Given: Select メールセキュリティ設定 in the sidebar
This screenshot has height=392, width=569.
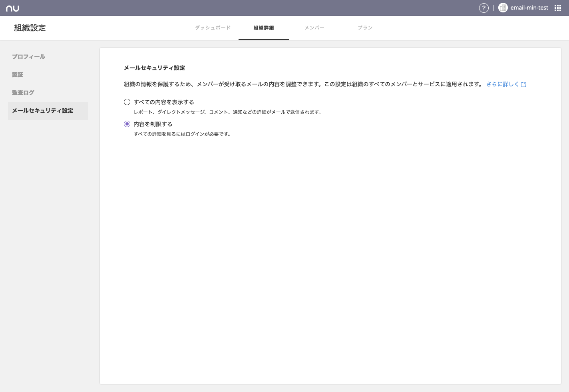Looking at the screenshot, I should 43,111.
